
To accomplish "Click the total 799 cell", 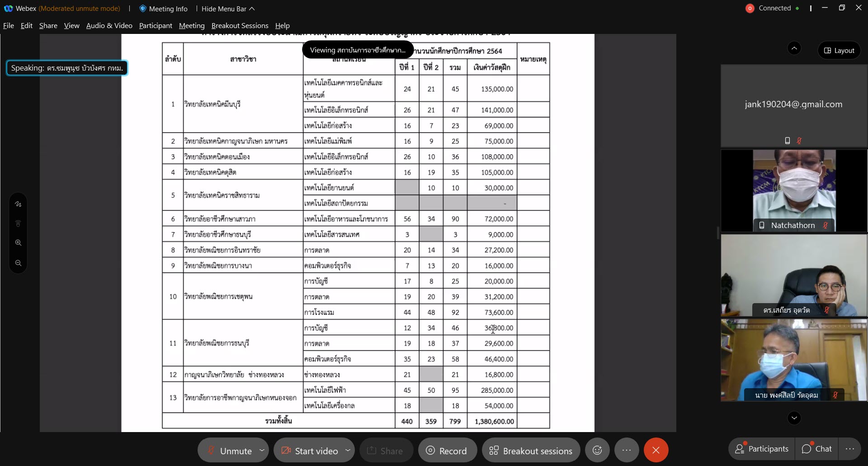I will tap(455, 421).
